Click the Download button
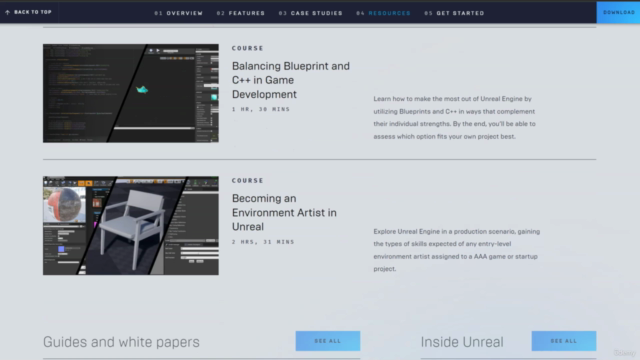Screen dimensions: 640x360 point(618,12)
